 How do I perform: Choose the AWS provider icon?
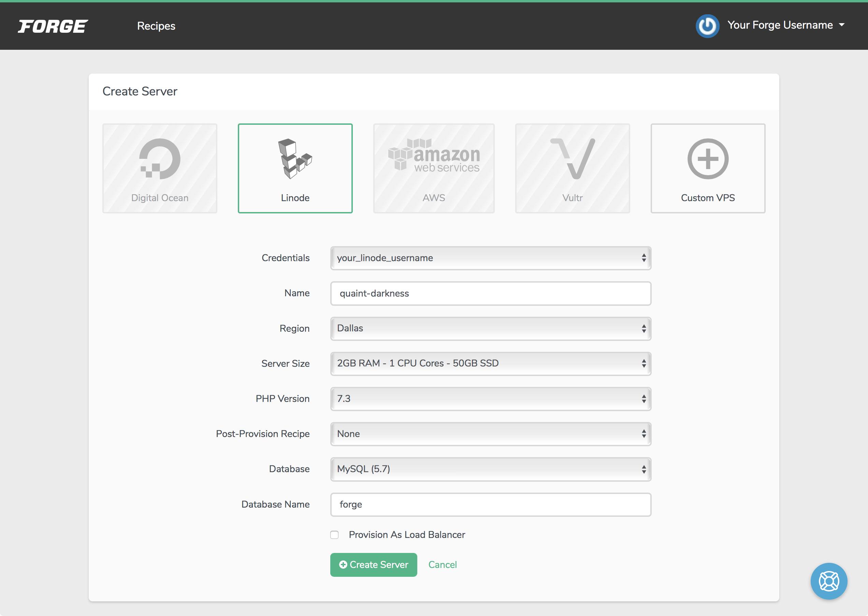(x=433, y=168)
